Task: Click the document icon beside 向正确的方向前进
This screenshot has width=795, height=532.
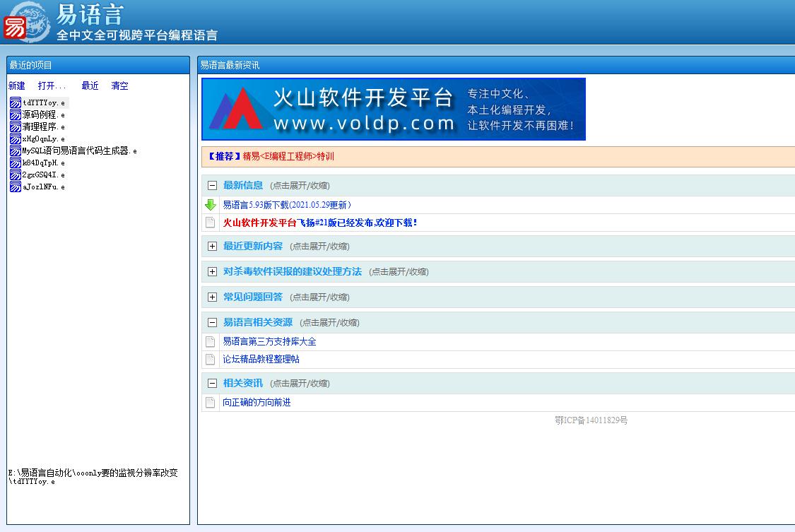Action: pyautogui.click(x=211, y=403)
